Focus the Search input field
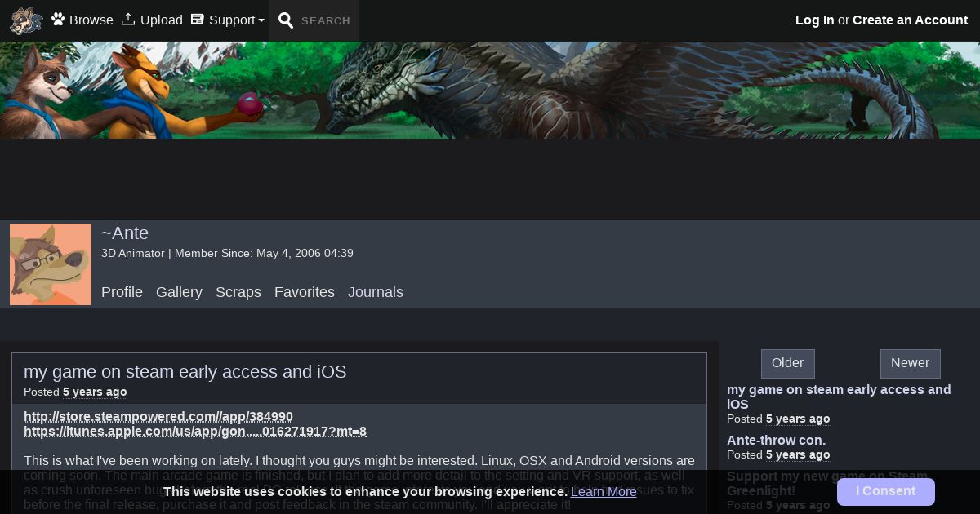The image size is (980, 514). coord(326,21)
